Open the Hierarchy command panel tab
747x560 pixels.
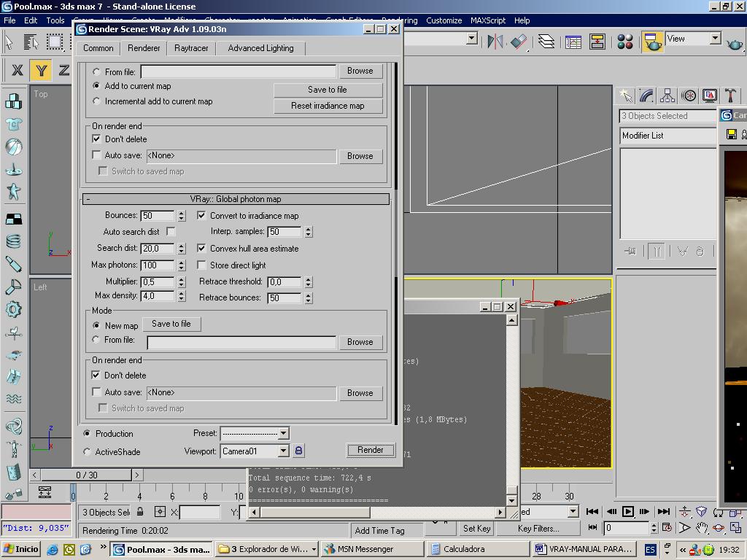(667, 96)
